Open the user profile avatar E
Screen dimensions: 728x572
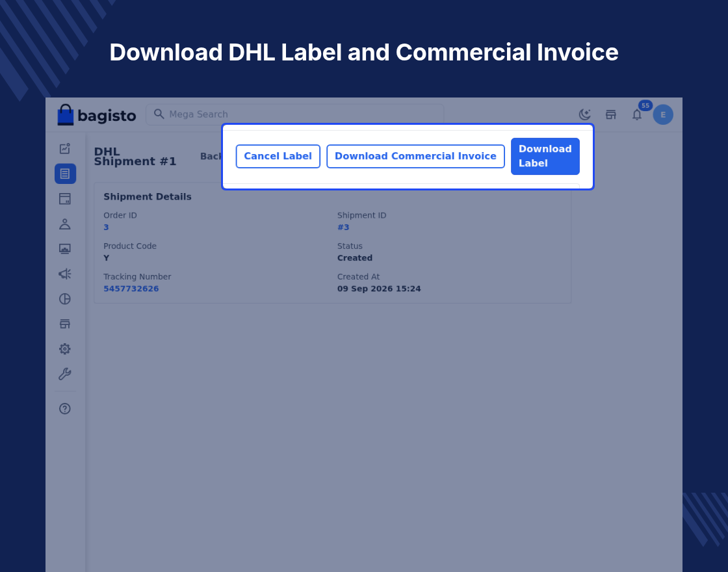pyautogui.click(x=663, y=114)
